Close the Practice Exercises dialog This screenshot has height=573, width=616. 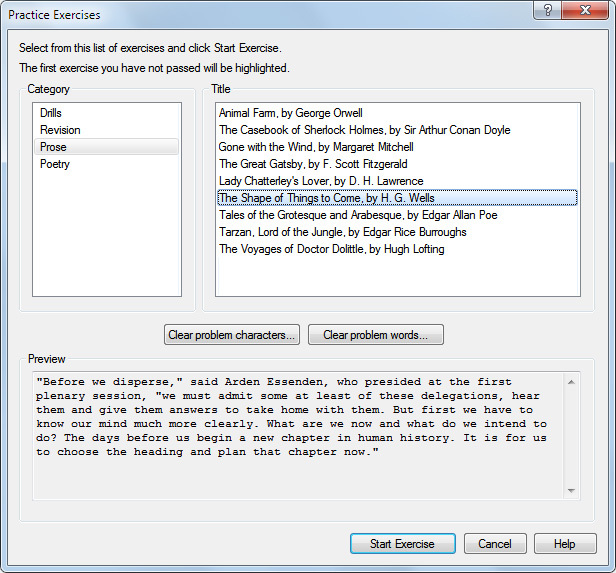pos(585,10)
